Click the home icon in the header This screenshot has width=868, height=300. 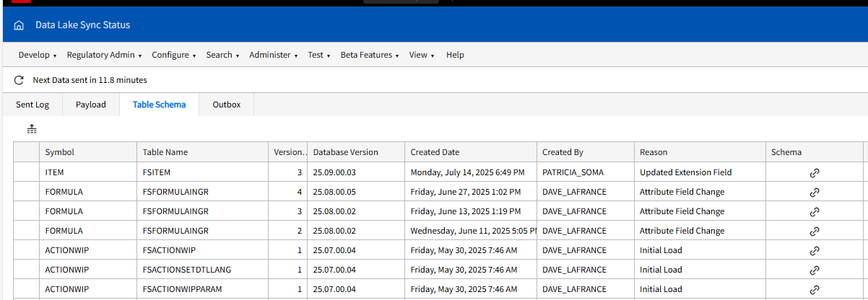(19, 25)
